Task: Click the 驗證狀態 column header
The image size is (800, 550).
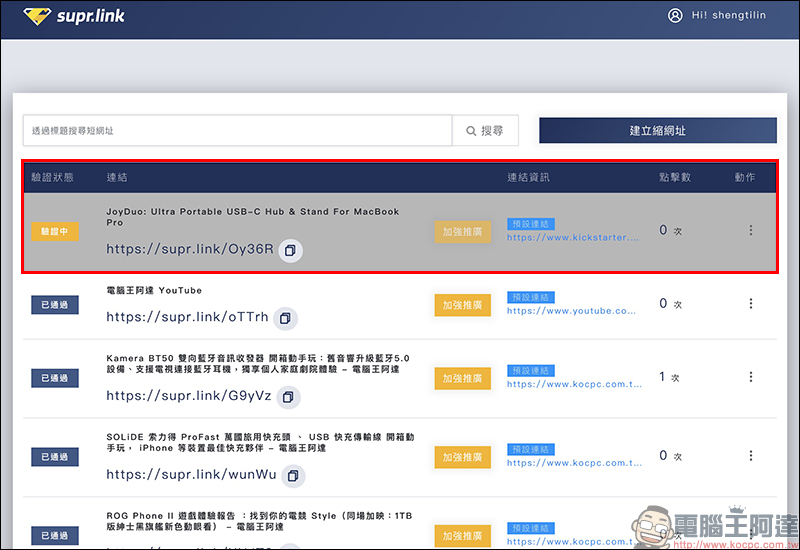Action: [53, 178]
